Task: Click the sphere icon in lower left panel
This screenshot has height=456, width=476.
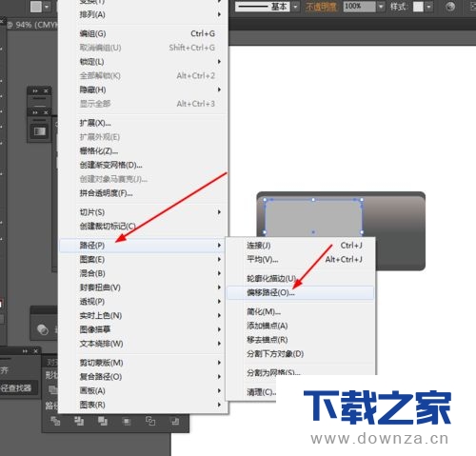Action: tap(42, 329)
